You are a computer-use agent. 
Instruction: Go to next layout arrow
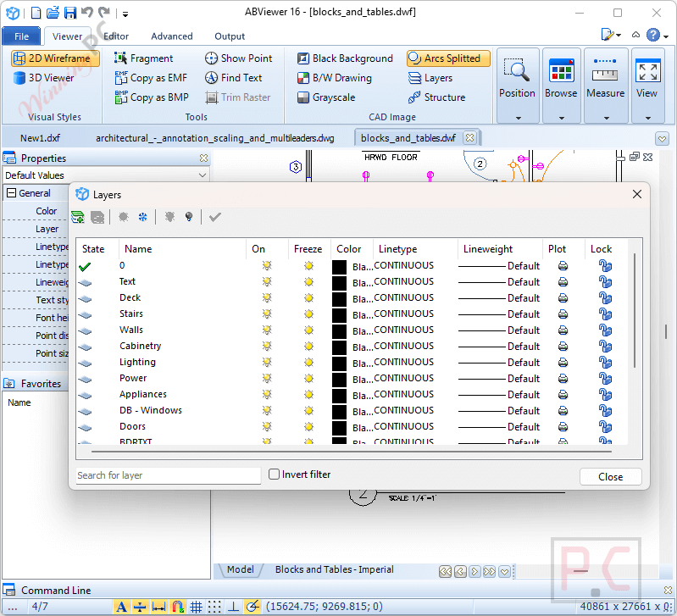click(x=474, y=572)
